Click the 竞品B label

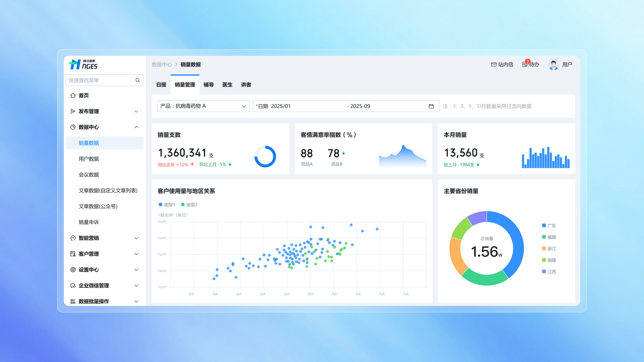[337, 164]
